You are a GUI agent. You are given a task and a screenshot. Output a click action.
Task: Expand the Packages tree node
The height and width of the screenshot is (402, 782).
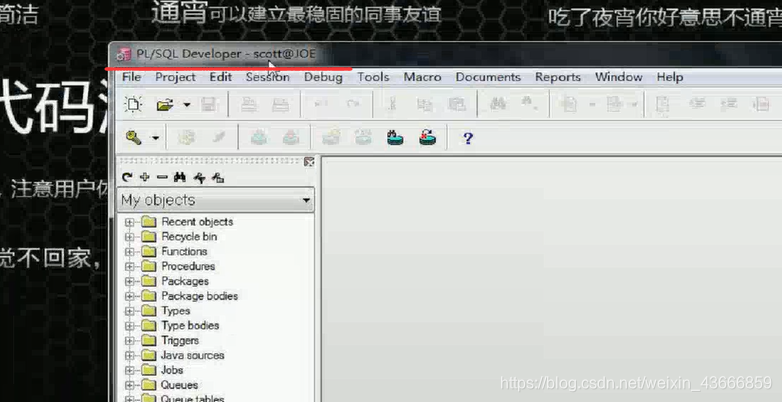click(130, 282)
